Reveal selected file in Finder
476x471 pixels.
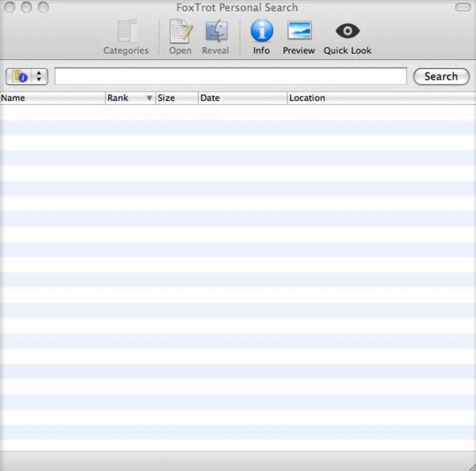pos(216,31)
